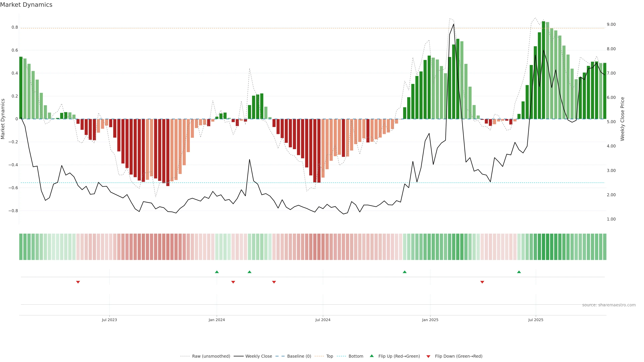Viewport: 644px width, 362px height.
Task: Toggle the Top legend entry
Action: pos(330,356)
